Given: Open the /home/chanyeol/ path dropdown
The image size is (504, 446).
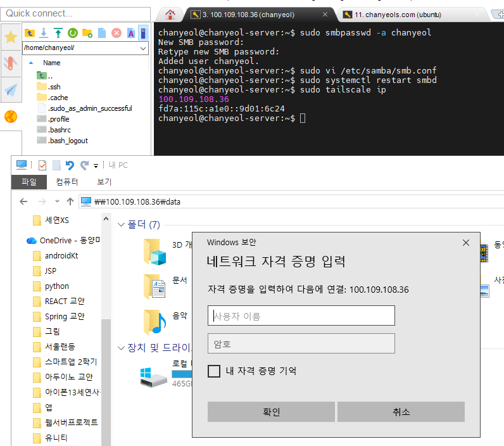Looking at the screenshot, I should [142, 48].
